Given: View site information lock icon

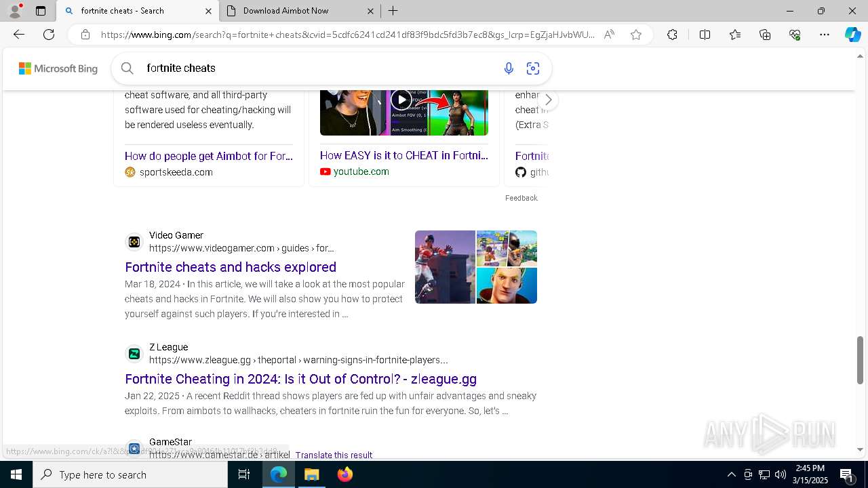Looking at the screenshot, I should tap(85, 35).
